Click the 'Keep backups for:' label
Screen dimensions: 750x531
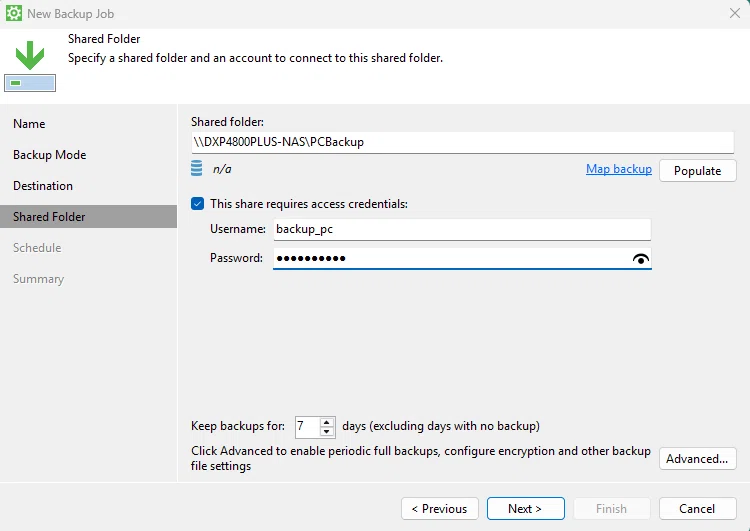pyautogui.click(x=238, y=426)
